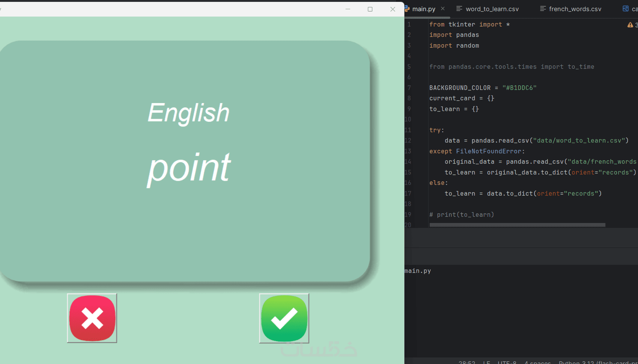
Task: Open the french_words.csv tab
Action: point(575,9)
